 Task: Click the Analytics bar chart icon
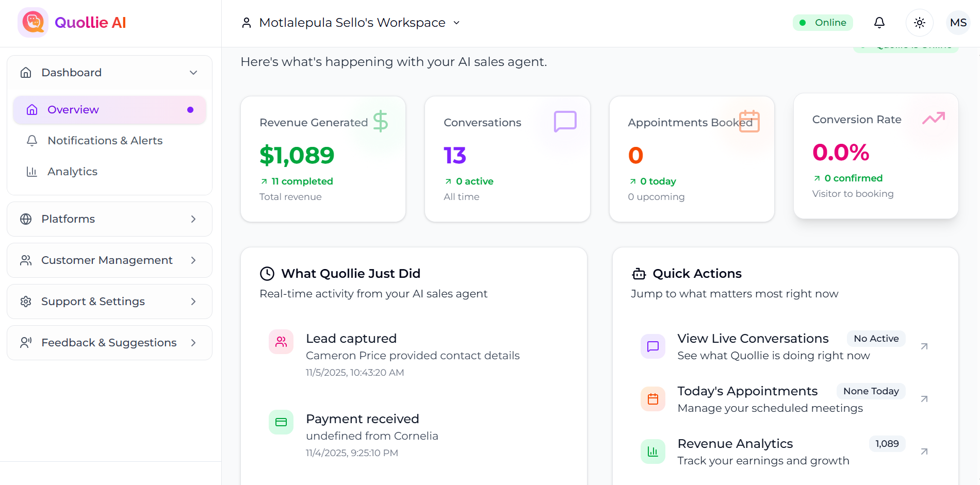click(x=32, y=172)
